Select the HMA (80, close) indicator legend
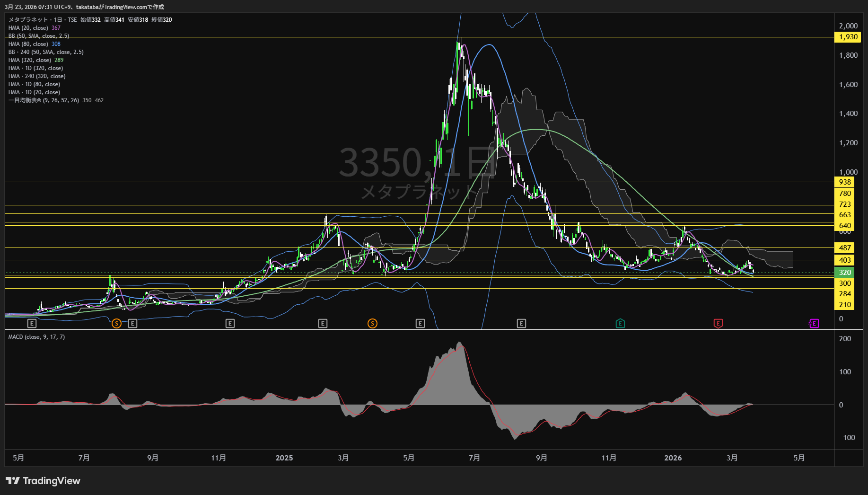The image size is (868, 495). (x=28, y=44)
